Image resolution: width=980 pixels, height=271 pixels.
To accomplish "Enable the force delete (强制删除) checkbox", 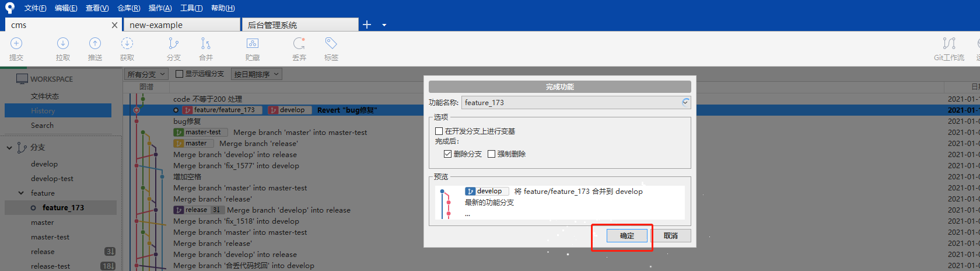I will [x=491, y=154].
